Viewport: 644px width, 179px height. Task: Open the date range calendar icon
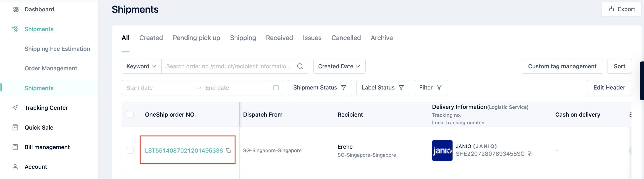tap(276, 88)
